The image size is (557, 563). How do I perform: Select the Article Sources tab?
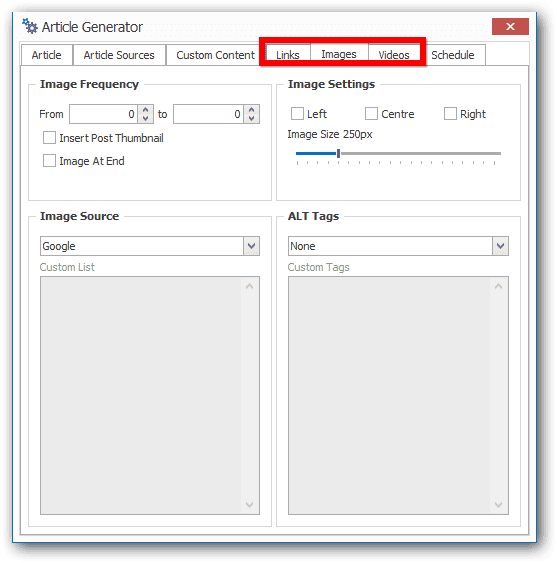tap(119, 55)
